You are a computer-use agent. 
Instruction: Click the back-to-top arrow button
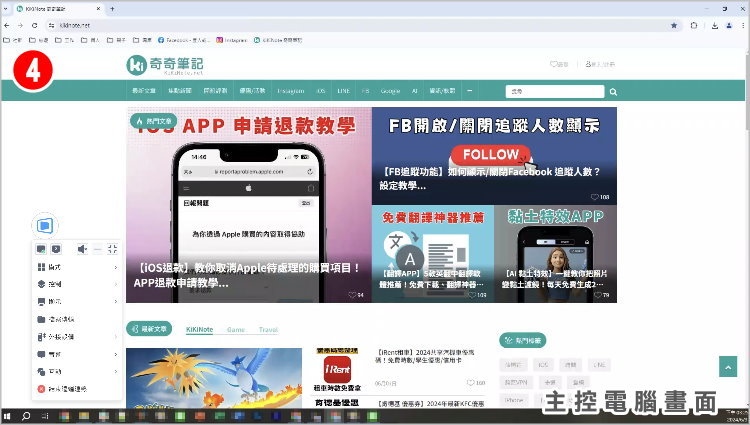(728, 367)
